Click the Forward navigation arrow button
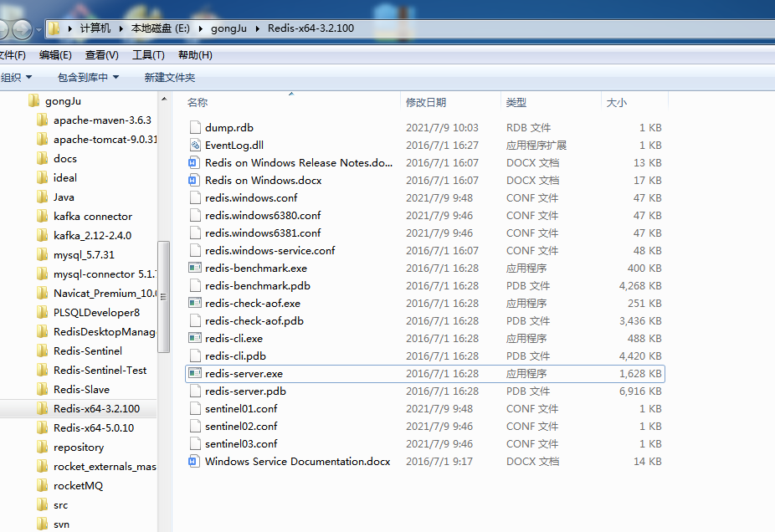 (23, 29)
